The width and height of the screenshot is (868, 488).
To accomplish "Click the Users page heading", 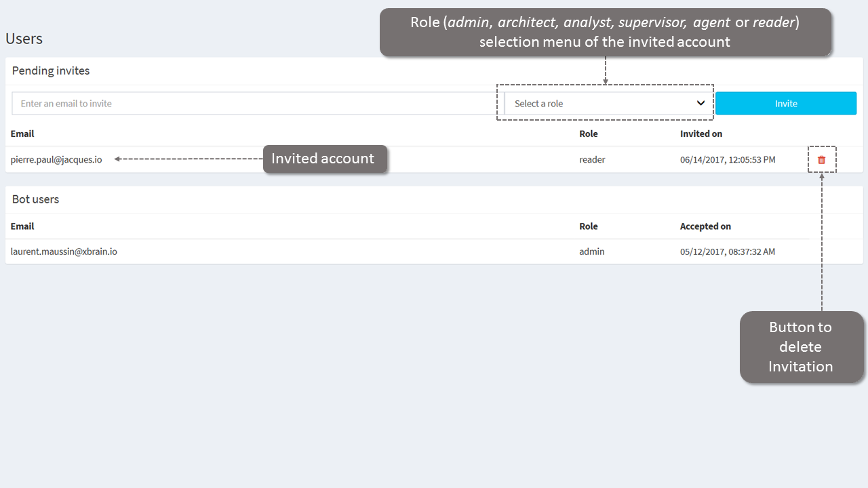I will [x=24, y=39].
